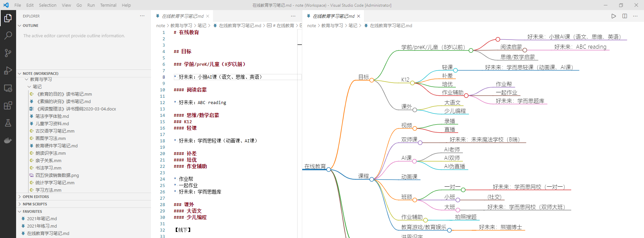Open 《阅读整理法》讲书提纲 docx file
Image resolution: width=644 pixels, height=238 pixels.
pos(76,109)
